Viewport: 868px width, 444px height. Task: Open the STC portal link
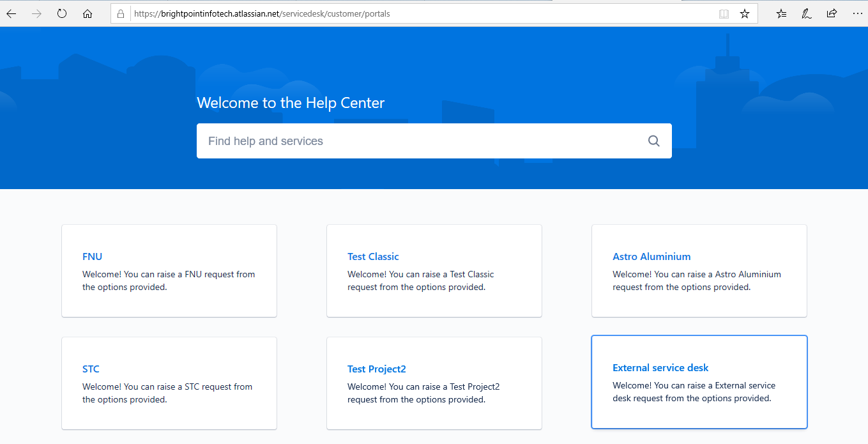tap(91, 369)
